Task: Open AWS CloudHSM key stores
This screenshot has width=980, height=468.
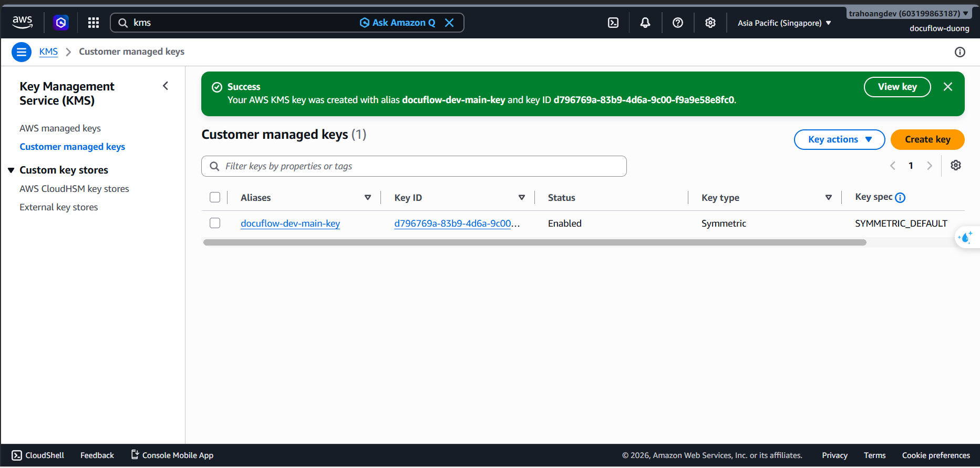Action: tap(74, 189)
